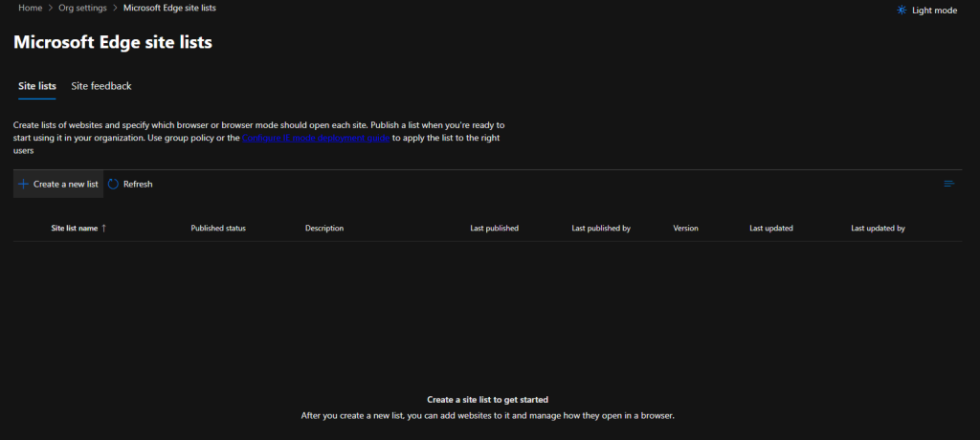This screenshot has width=980, height=440.
Task: Click Last updated column header
Action: point(771,228)
